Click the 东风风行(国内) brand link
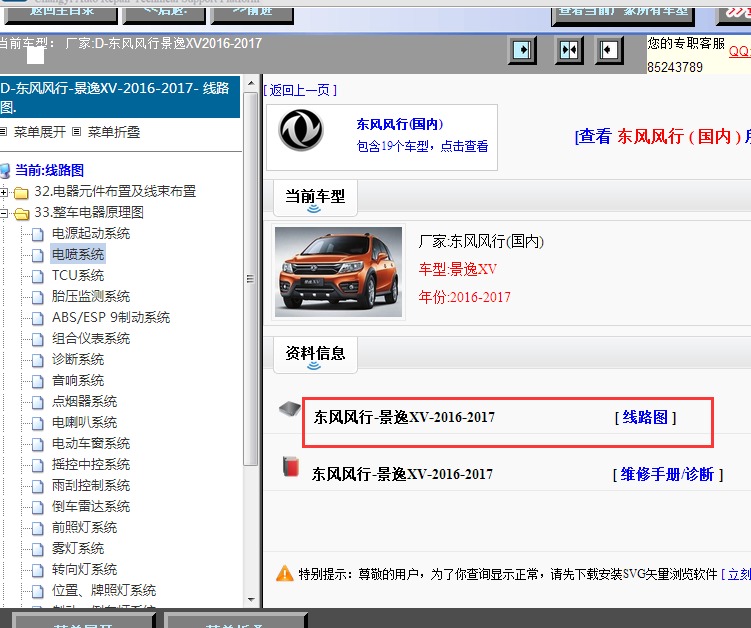 click(x=400, y=124)
